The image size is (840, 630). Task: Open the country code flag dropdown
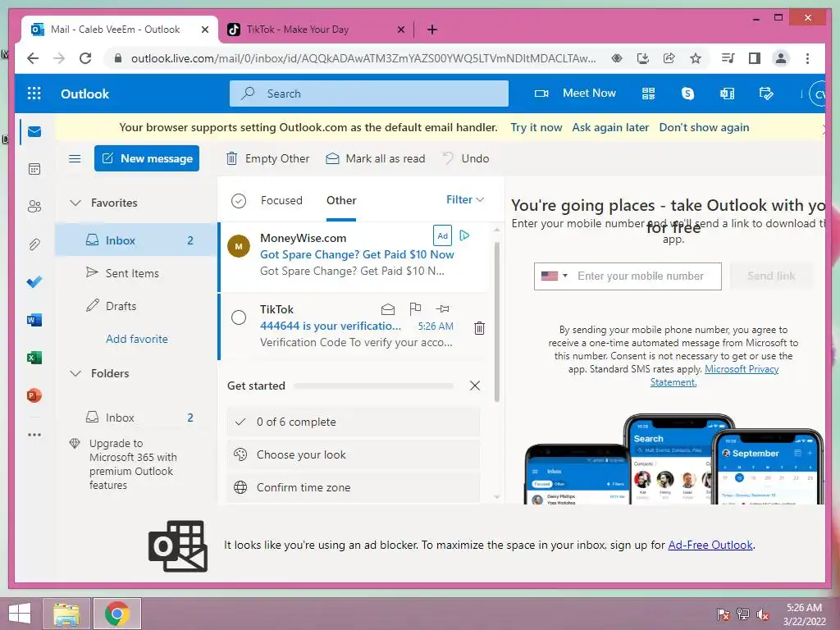[554, 276]
